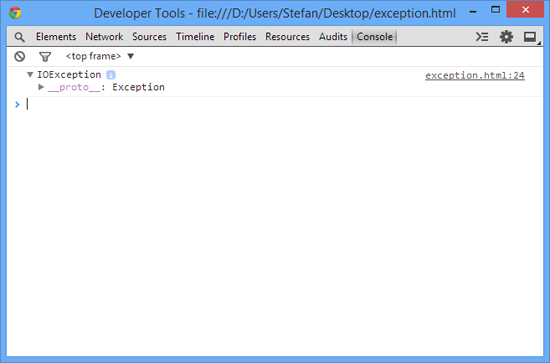This screenshot has height=363, width=550.
Task: Show the drawer console toggle icon
Action: (x=482, y=37)
